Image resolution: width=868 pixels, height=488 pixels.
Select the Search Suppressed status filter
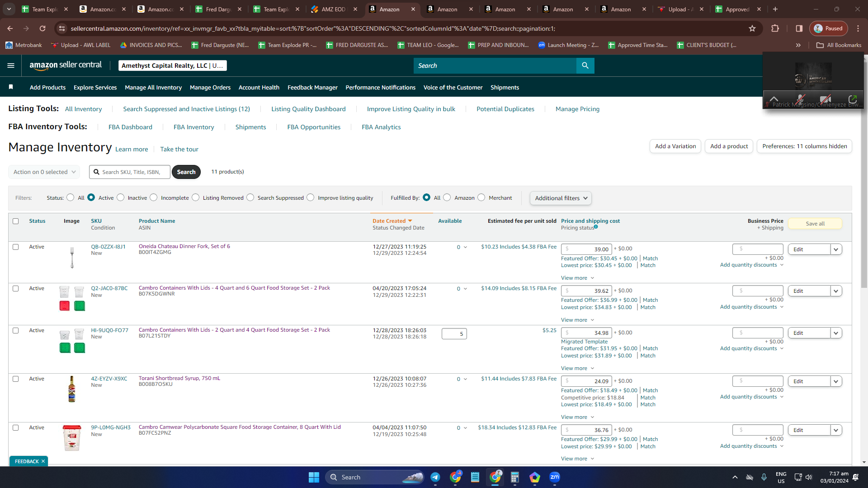[250, 197]
